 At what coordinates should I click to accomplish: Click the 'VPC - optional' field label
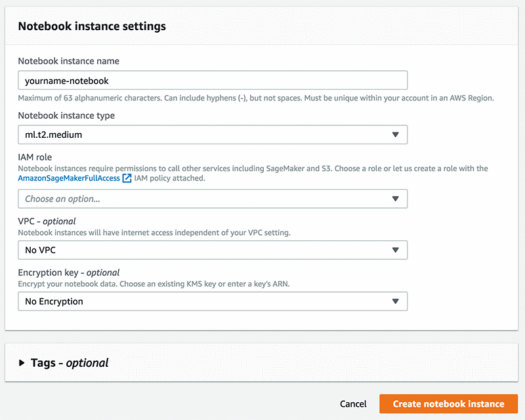47,221
